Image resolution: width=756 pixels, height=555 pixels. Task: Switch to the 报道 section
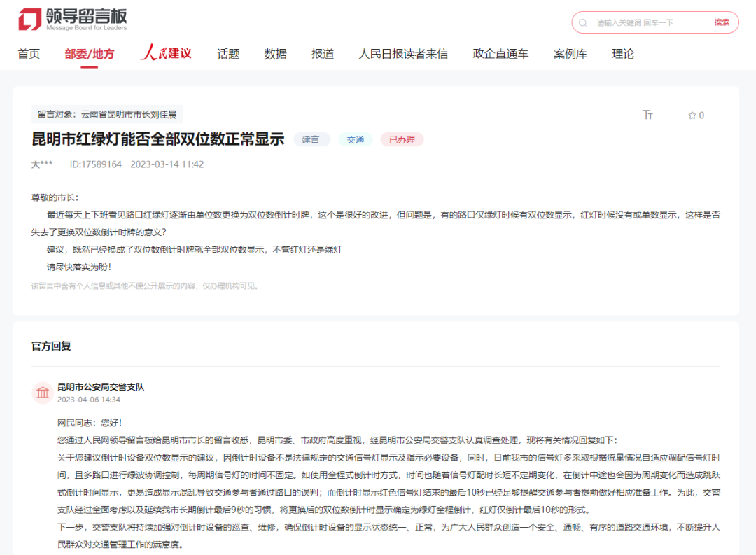click(323, 53)
